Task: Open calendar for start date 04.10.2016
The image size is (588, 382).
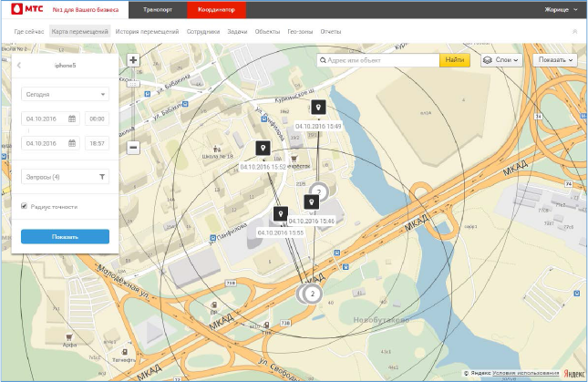Action: click(72, 119)
